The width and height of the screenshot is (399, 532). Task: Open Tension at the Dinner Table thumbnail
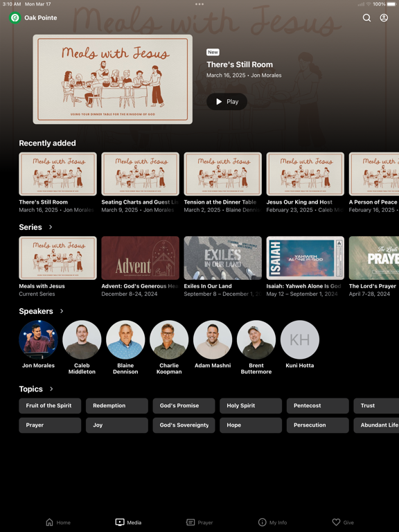click(222, 174)
